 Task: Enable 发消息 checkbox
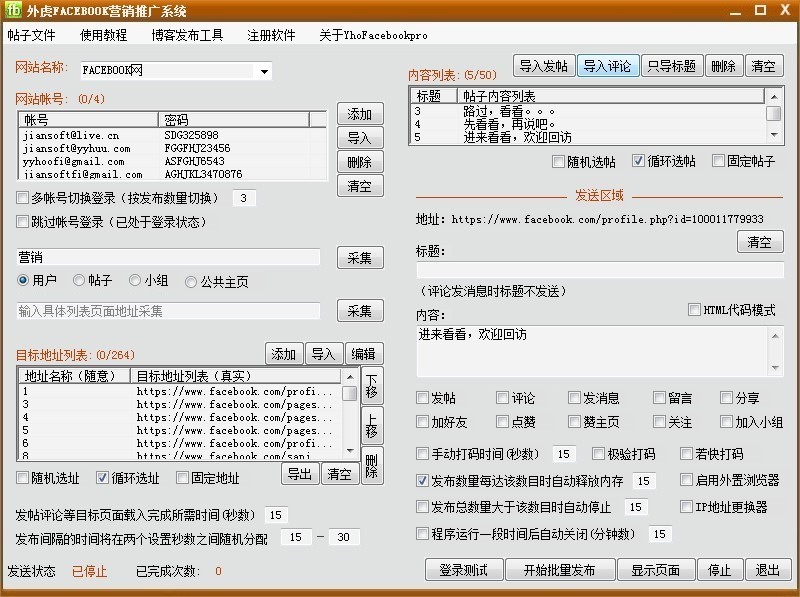coord(574,397)
